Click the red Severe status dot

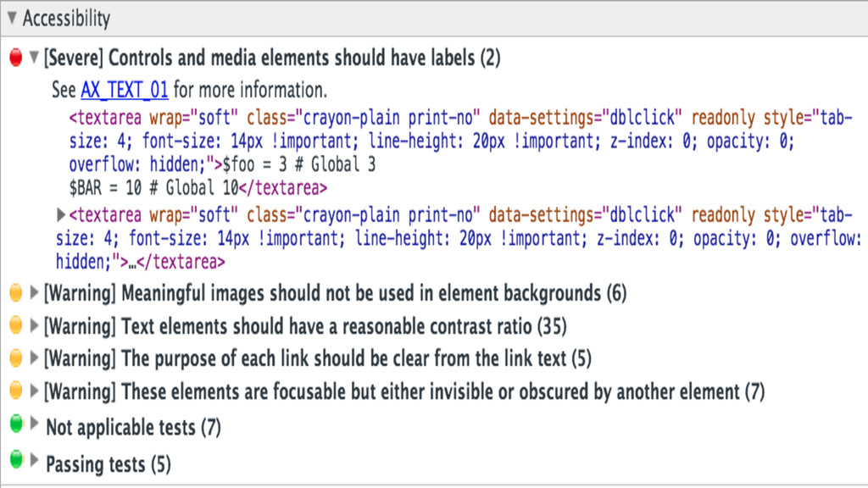(x=16, y=57)
